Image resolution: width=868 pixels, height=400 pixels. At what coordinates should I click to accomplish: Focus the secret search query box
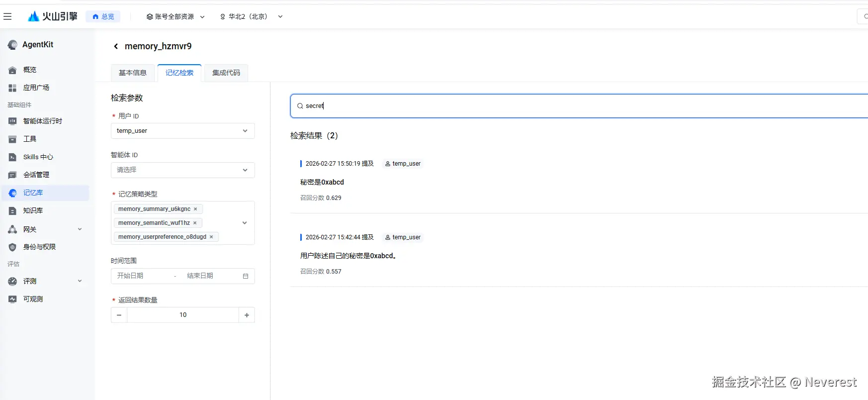[x=579, y=106]
